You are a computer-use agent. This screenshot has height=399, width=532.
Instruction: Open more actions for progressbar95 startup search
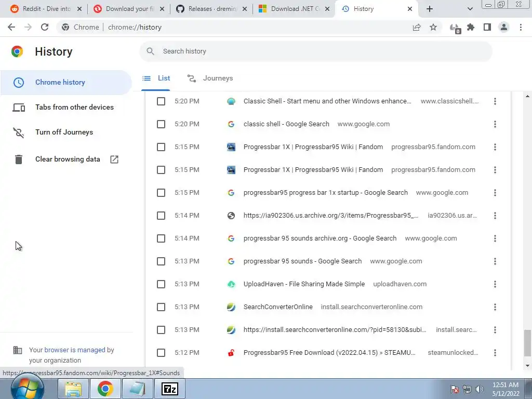click(x=495, y=193)
